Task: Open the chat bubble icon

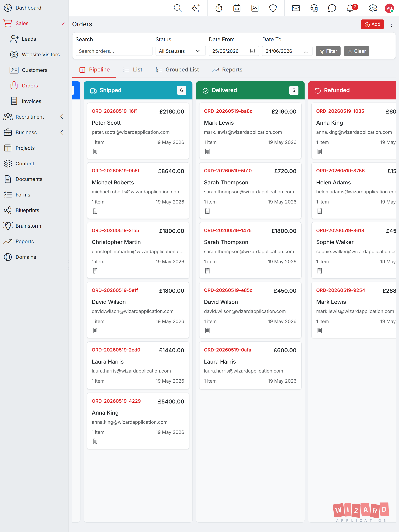Action: pos(332,8)
